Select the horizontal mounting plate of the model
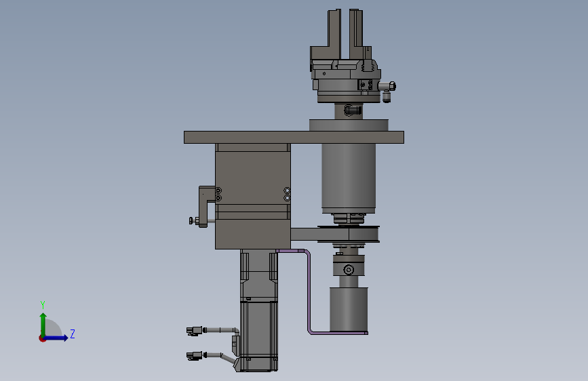Image resolution: width=588 pixels, height=381 pixels. tap(294, 137)
